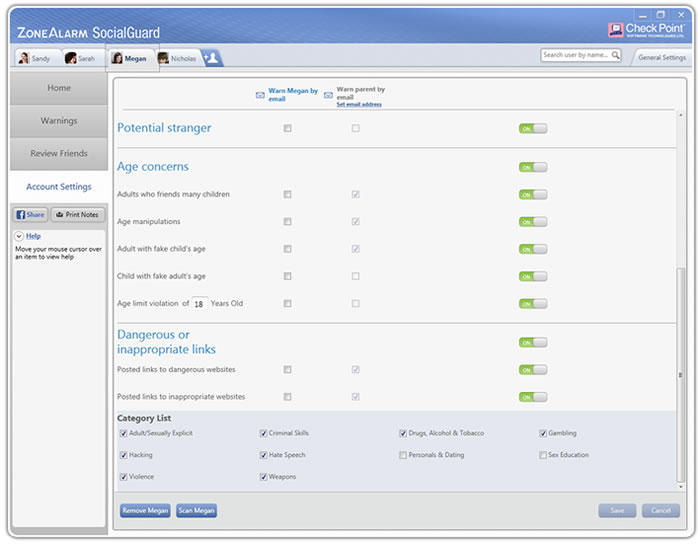Click the printer icon on Print Notes

click(x=59, y=215)
